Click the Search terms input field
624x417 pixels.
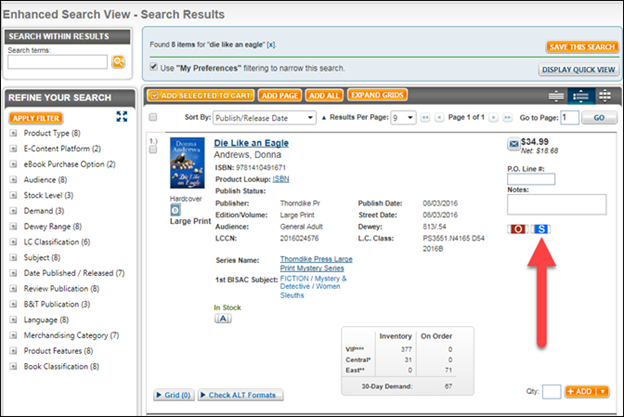[57, 62]
